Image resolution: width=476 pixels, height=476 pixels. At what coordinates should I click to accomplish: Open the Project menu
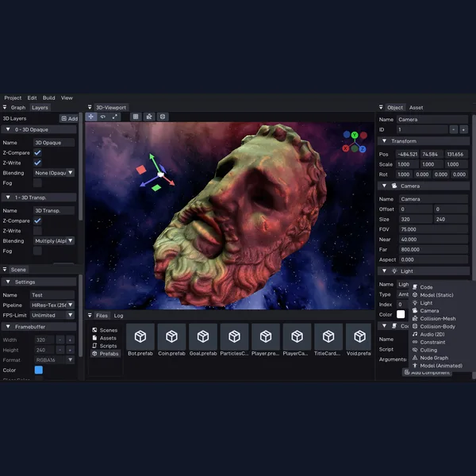13,98
